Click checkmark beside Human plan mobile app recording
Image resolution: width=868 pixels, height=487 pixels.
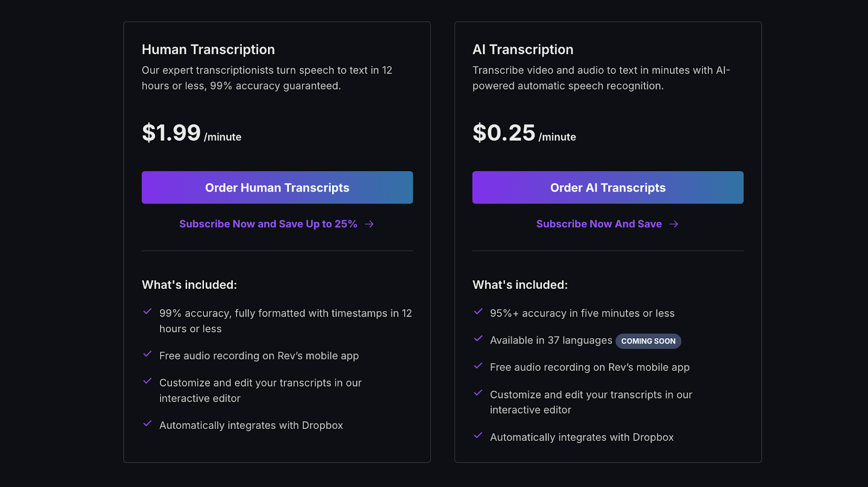(x=147, y=354)
